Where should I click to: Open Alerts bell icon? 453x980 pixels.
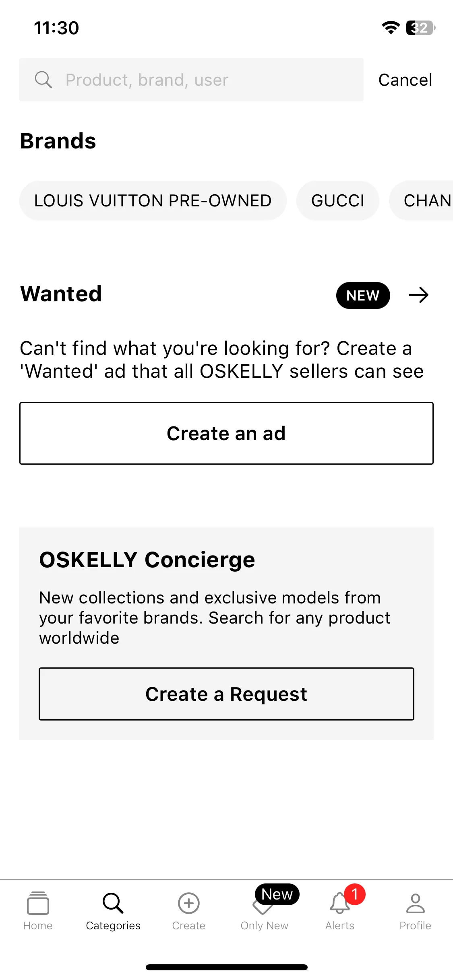tap(339, 903)
